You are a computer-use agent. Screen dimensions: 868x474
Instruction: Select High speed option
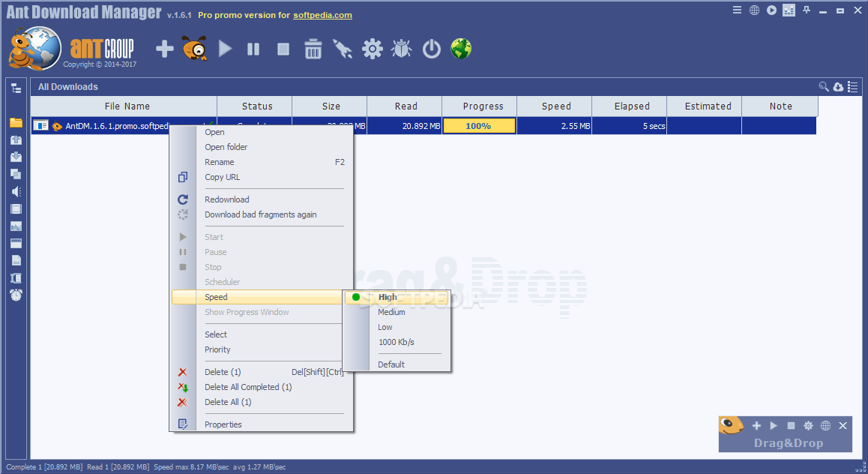[397, 297]
